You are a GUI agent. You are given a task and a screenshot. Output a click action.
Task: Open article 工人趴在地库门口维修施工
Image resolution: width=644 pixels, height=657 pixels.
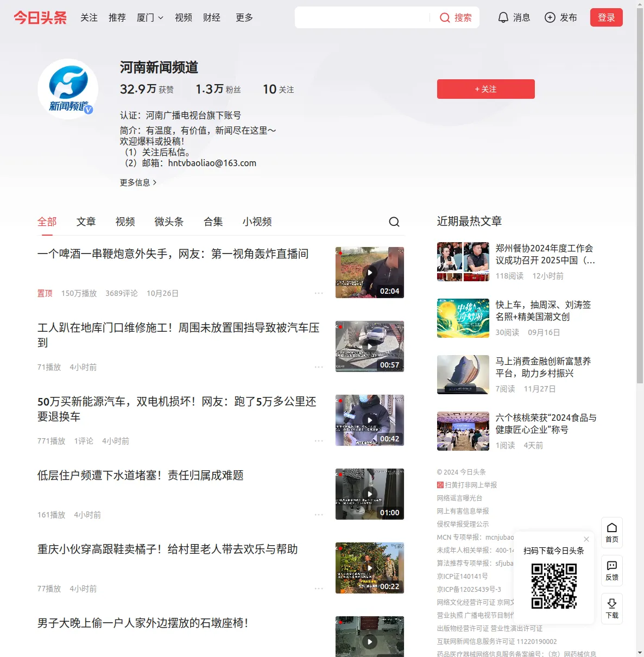pyautogui.click(x=179, y=335)
